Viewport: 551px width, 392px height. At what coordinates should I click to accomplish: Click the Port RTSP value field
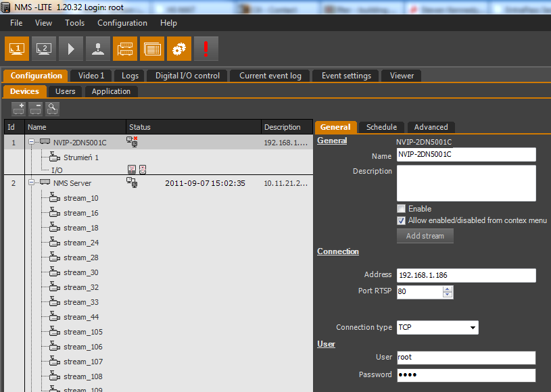click(x=420, y=292)
